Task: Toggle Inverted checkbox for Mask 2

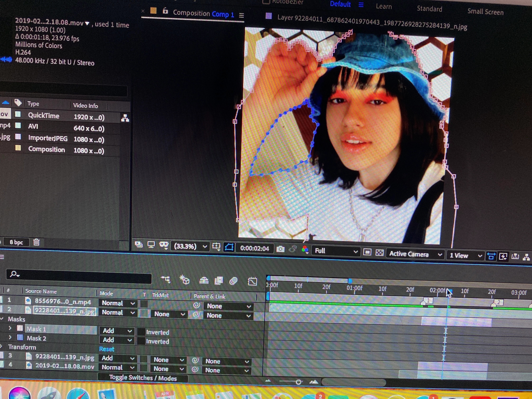Action: point(141,341)
